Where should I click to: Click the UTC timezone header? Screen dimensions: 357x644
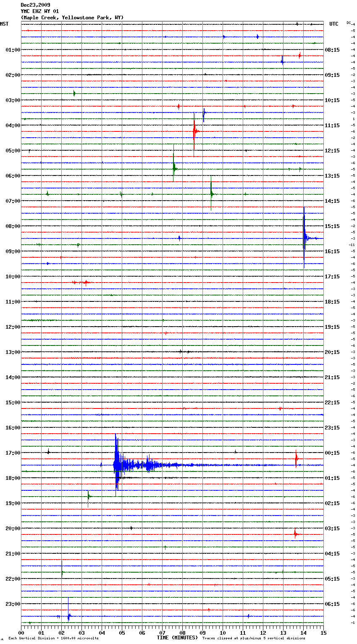click(x=334, y=24)
